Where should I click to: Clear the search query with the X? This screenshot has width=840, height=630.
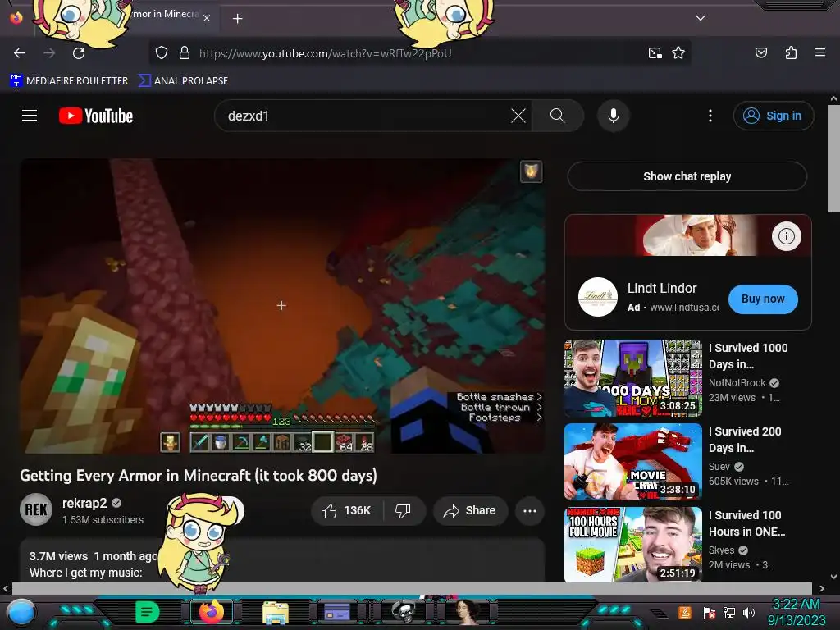(518, 116)
